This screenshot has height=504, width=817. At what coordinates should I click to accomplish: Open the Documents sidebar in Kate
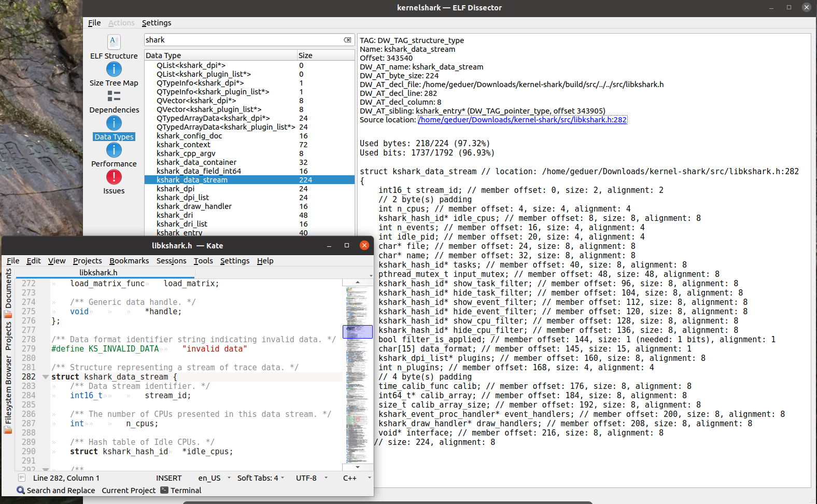point(8,293)
